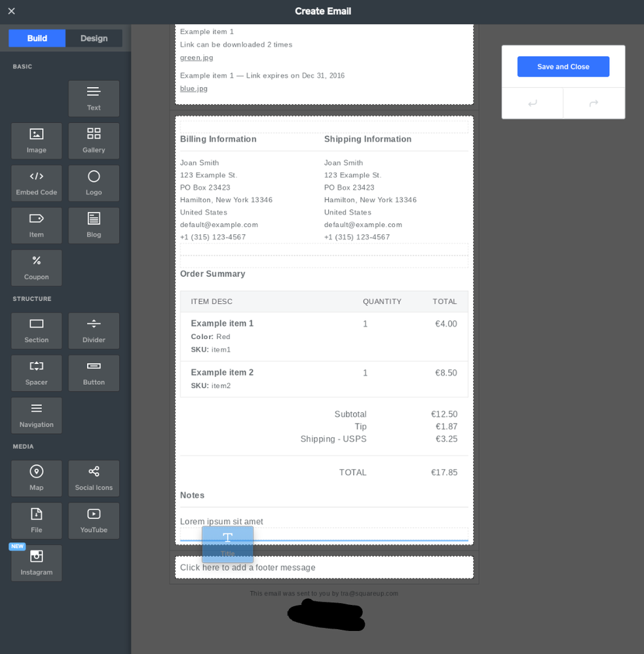
Task: Select the Divider structure element
Action: (x=94, y=331)
